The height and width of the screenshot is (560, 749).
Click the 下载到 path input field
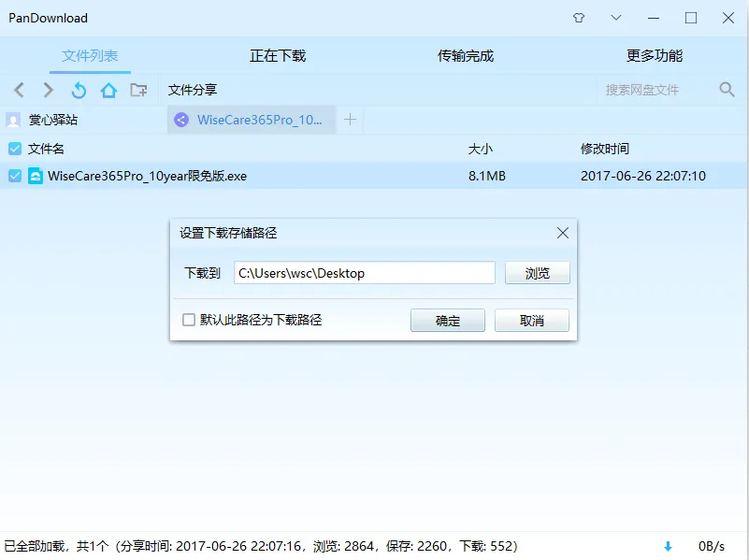click(x=365, y=273)
